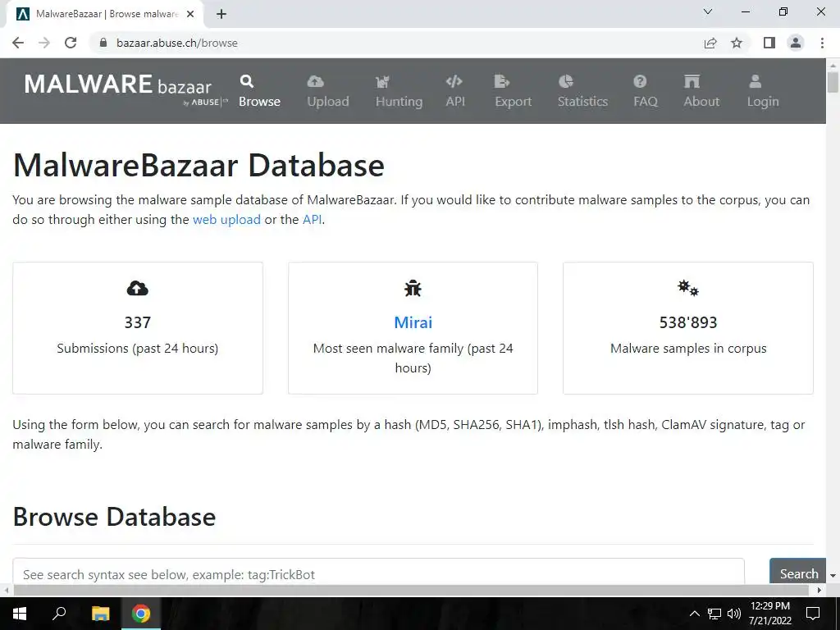Image resolution: width=840 pixels, height=630 pixels.
Task: Click the gears icon above 538'893
Action: (688, 288)
